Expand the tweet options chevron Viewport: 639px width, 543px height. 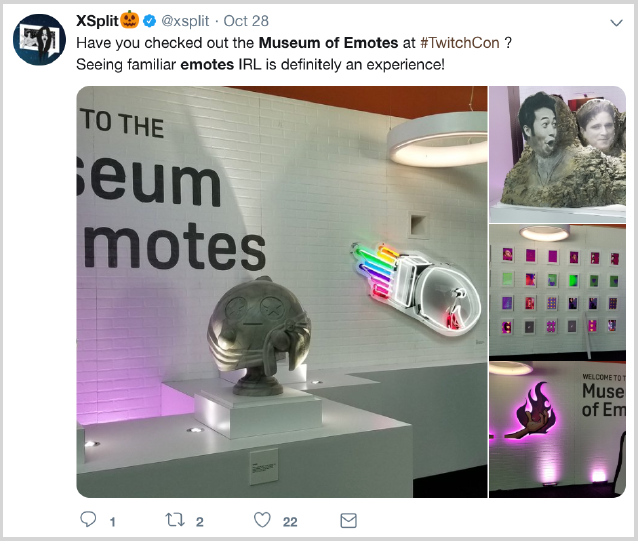(x=617, y=23)
